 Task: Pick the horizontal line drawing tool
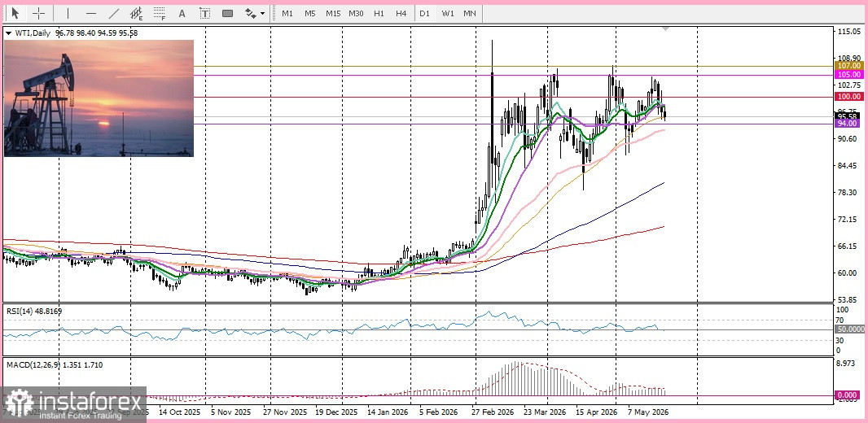pos(91,13)
